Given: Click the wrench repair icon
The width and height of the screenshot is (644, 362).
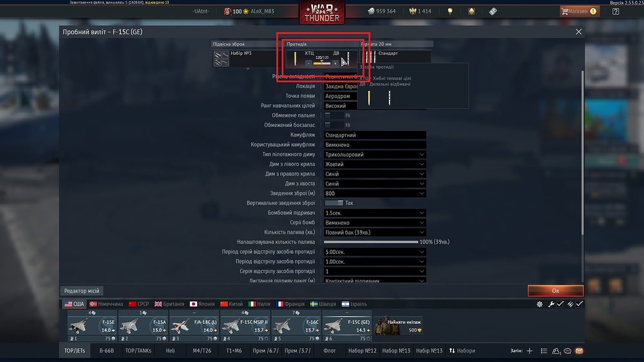Looking at the screenshot, I should pyautogui.click(x=551, y=304).
